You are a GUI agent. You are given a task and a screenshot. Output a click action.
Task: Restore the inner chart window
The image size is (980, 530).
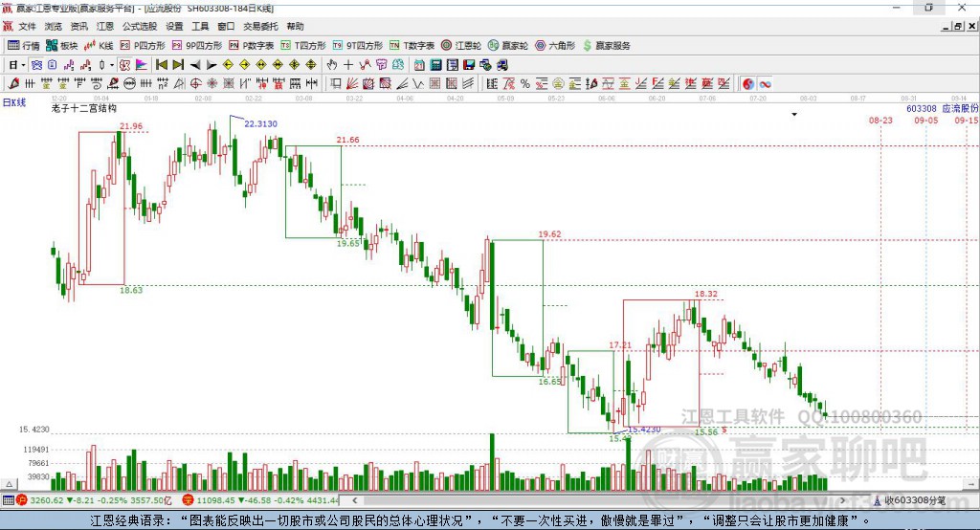pyautogui.click(x=958, y=26)
